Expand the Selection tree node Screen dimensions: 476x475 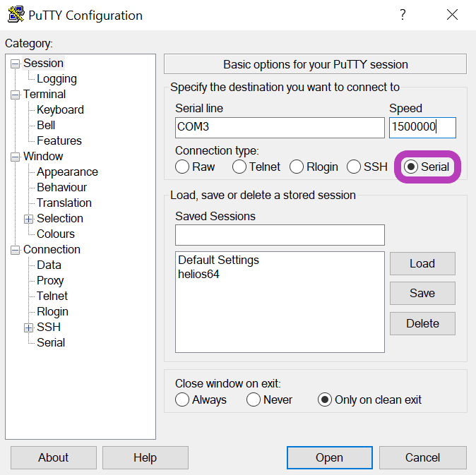pyautogui.click(x=28, y=219)
